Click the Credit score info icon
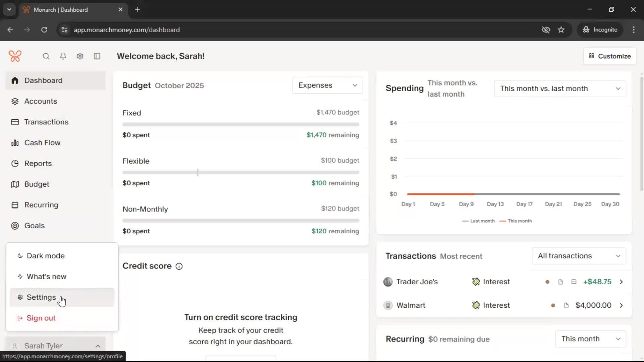 179,266
